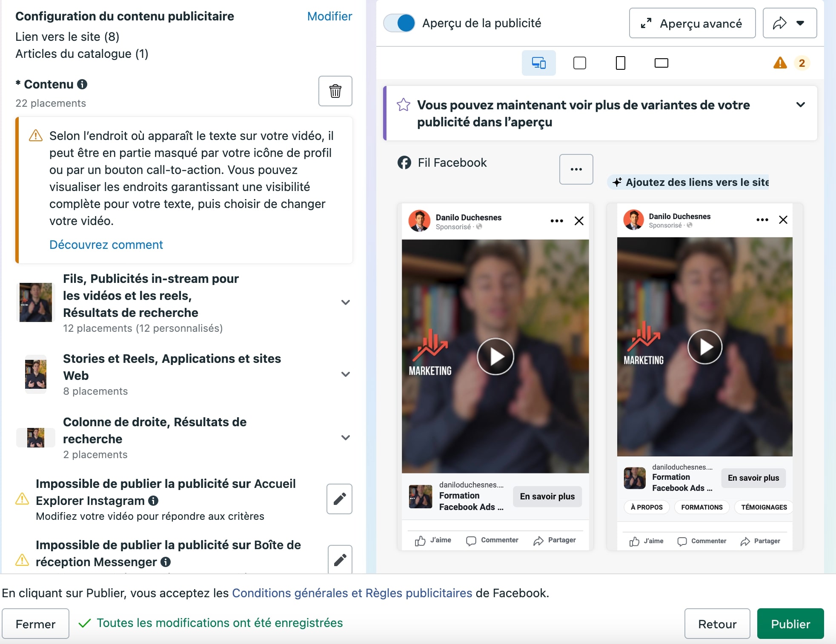Click Danilo Duchesnes name on right preview
836x644 pixels.
pyautogui.click(x=679, y=216)
